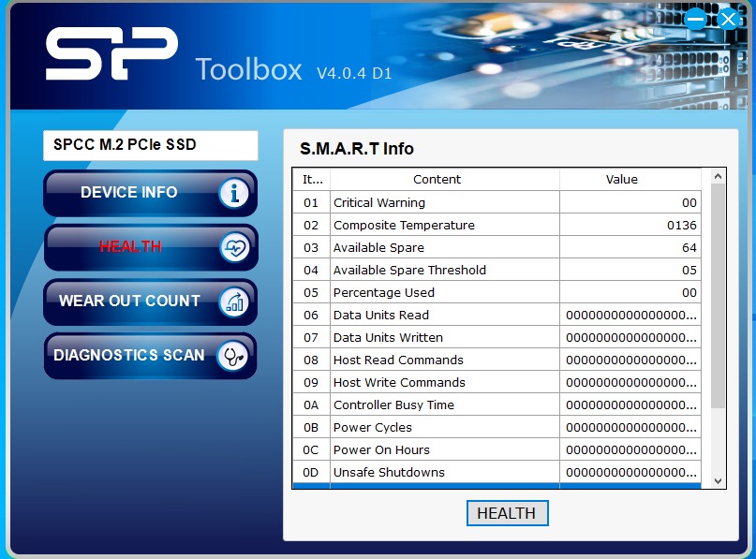Click the Data Units Read value cell

click(630, 316)
